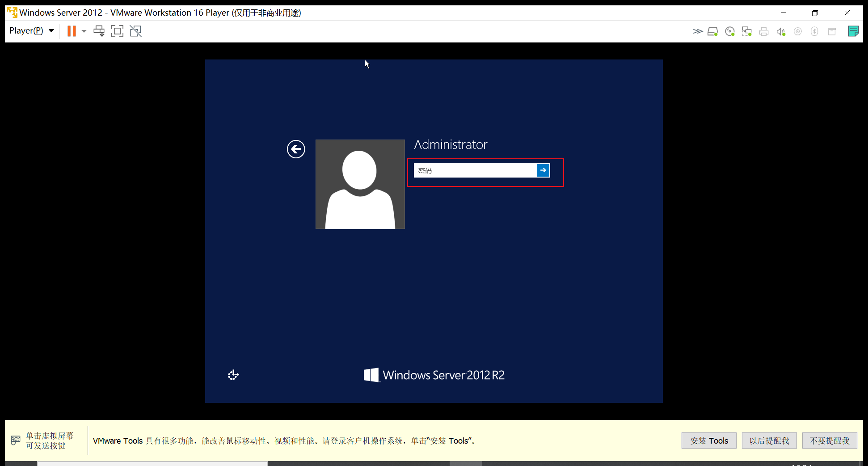868x466 pixels.
Task: Click the Ease of Access icon on login screen
Action: pyautogui.click(x=233, y=375)
